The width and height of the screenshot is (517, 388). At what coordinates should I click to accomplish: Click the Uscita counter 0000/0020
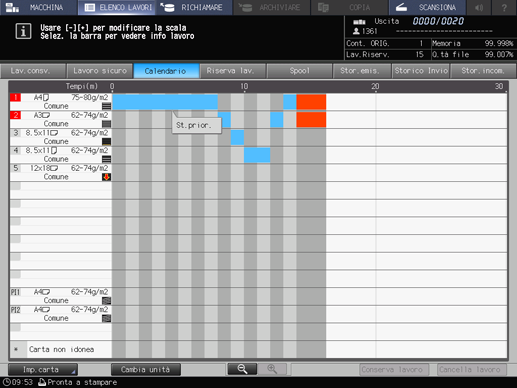(x=438, y=21)
